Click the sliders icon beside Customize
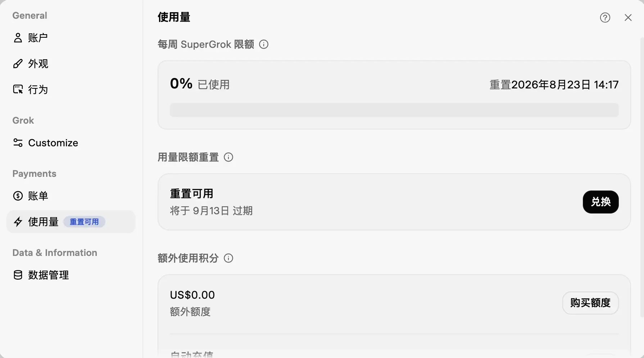644x358 pixels. (x=18, y=143)
